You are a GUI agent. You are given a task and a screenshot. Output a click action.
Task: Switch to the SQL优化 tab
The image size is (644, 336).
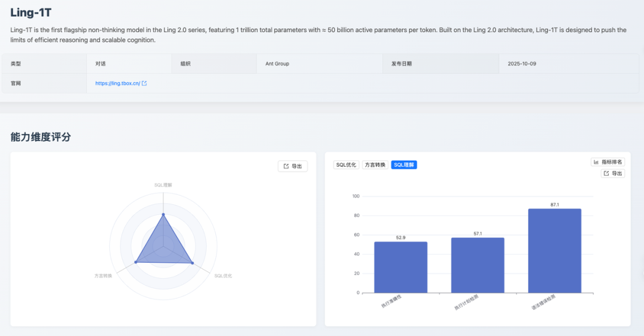tap(346, 165)
